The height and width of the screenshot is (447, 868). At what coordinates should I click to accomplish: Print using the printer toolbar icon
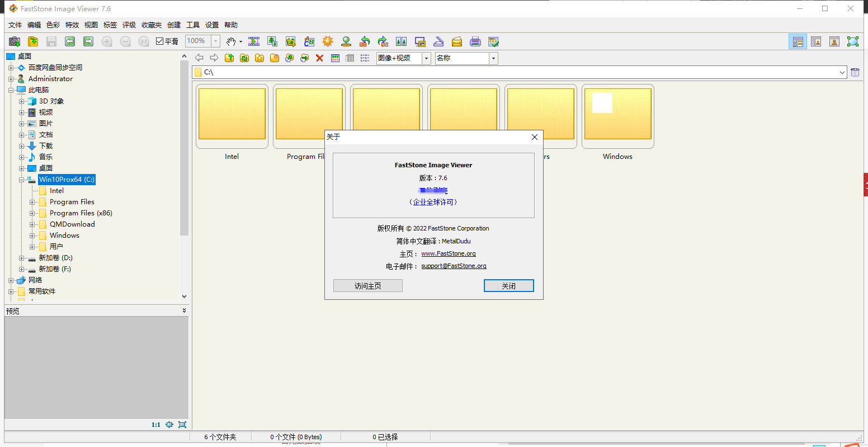[475, 41]
